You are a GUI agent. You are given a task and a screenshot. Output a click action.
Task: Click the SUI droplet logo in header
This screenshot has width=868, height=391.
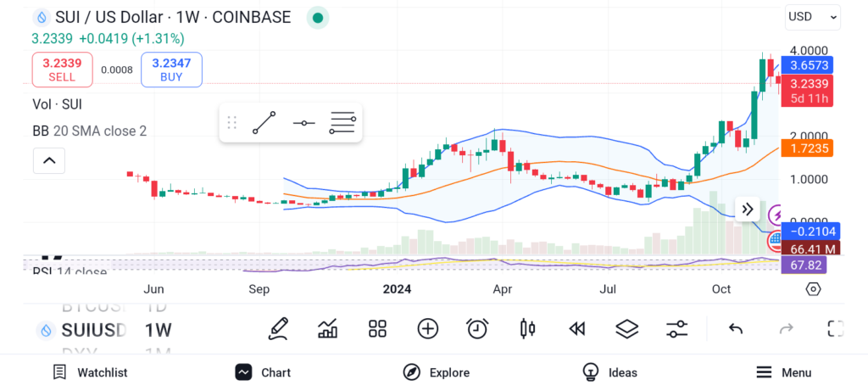[41, 17]
